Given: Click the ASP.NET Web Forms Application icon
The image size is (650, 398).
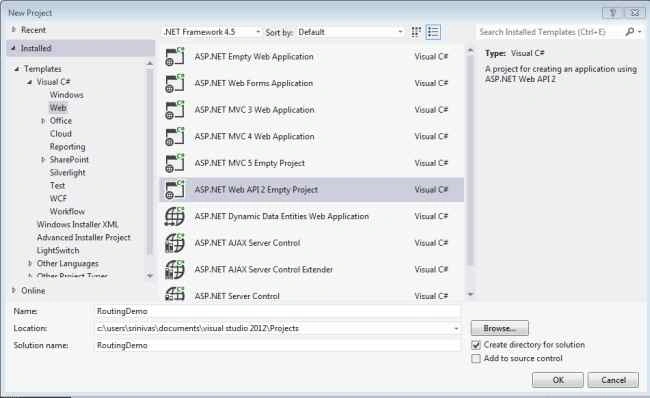Looking at the screenshot, I should pyautogui.click(x=175, y=83).
